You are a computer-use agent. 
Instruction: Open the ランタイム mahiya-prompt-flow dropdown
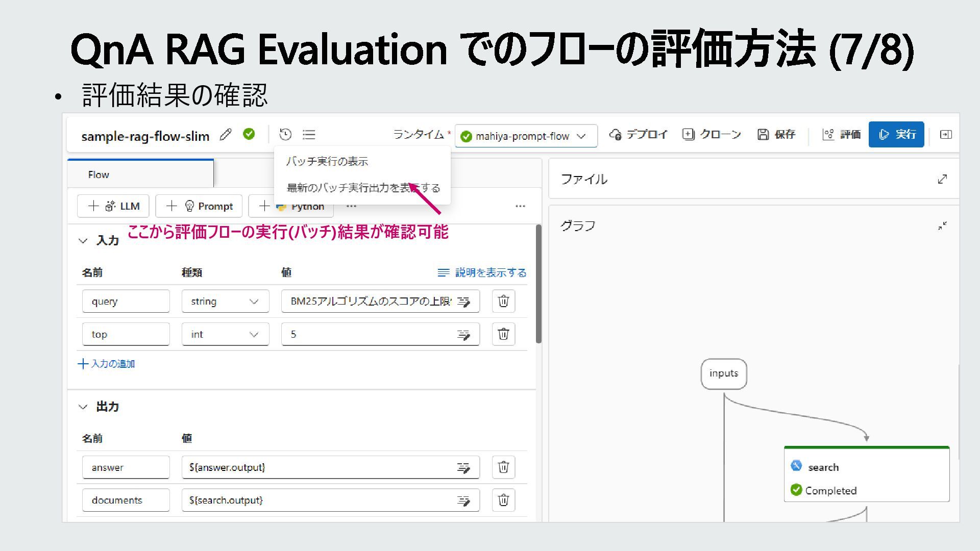[x=526, y=136]
